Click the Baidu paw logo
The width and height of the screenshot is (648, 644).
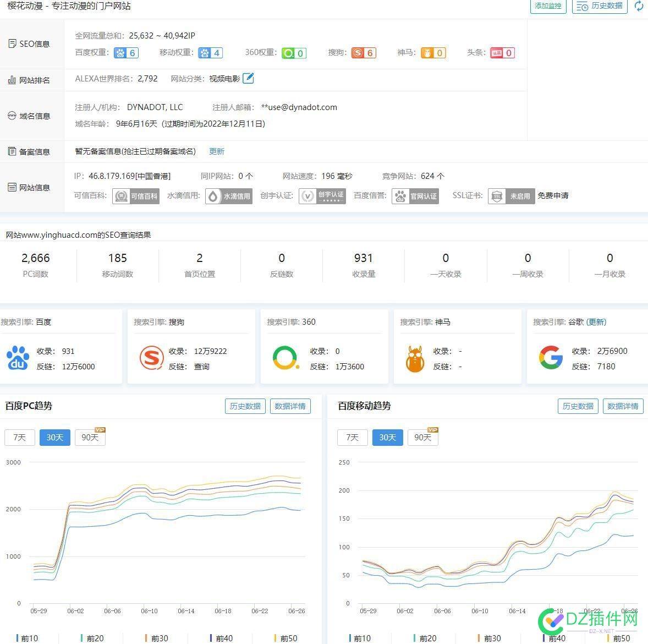point(18,358)
